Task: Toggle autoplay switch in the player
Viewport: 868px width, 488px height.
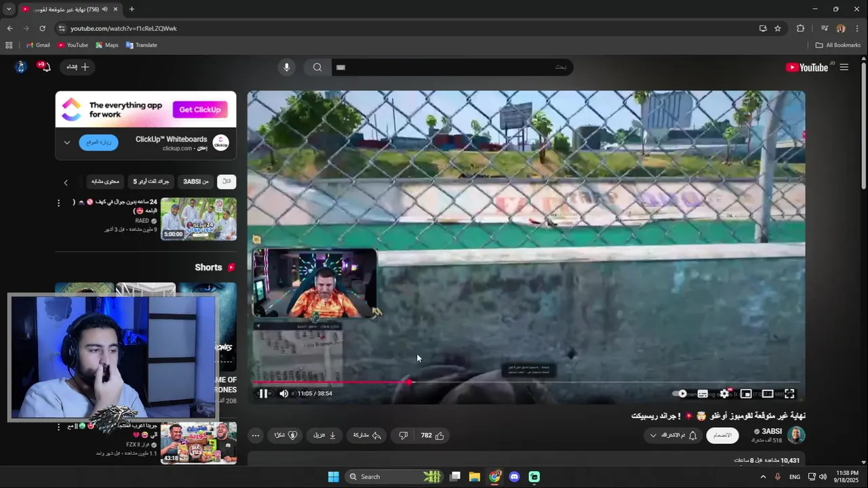Action: pos(679,393)
